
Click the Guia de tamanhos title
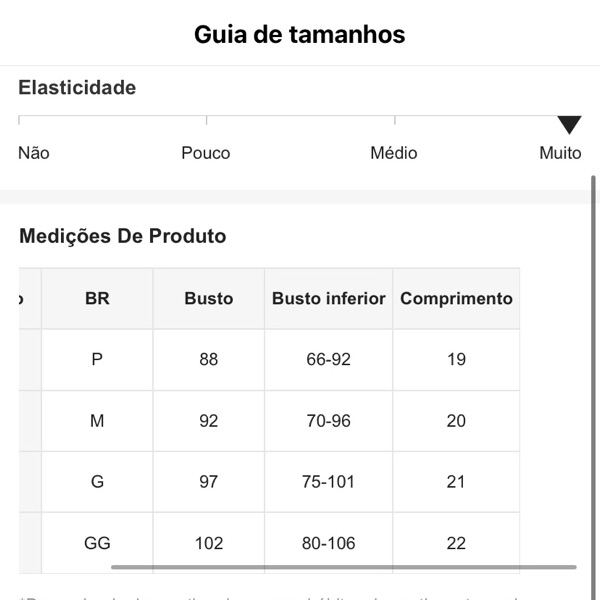[299, 34]
